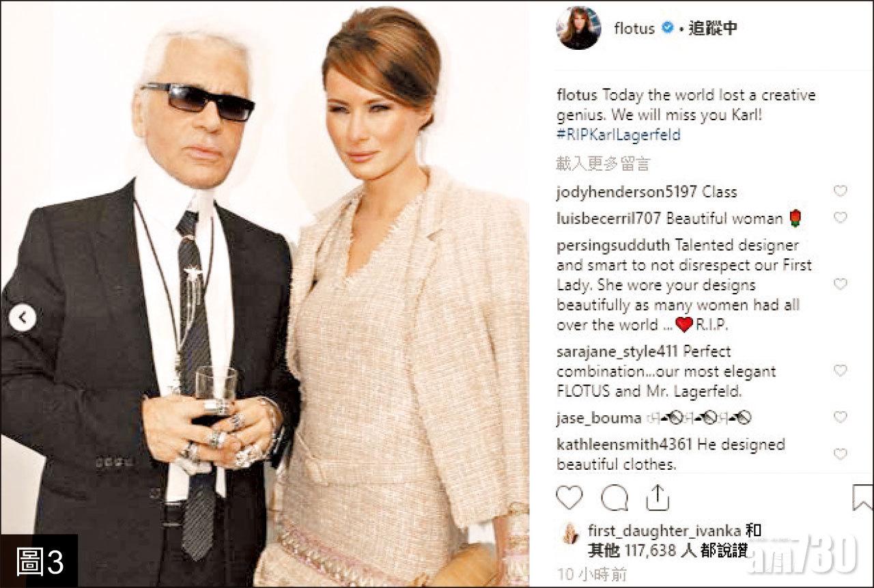Viewport: 874px width, 588px height.
Task: Click the main post photo
Action: pos(265,294)
